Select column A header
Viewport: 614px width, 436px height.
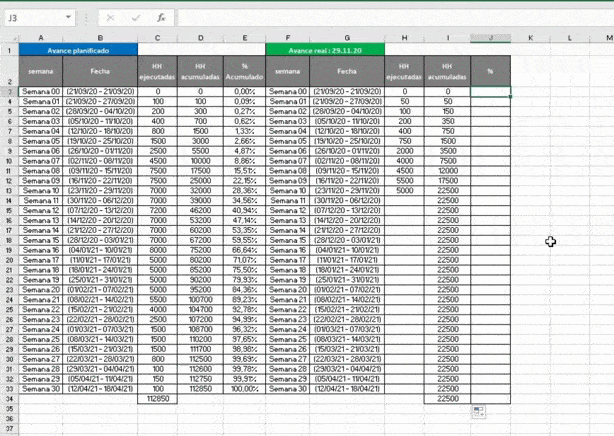[x=41, y=38]
